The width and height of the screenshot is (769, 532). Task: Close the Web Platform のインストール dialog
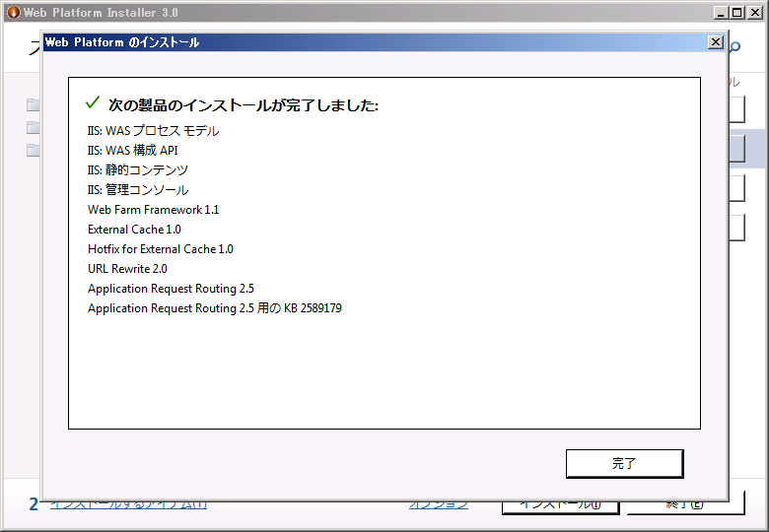tap(716, 42)
